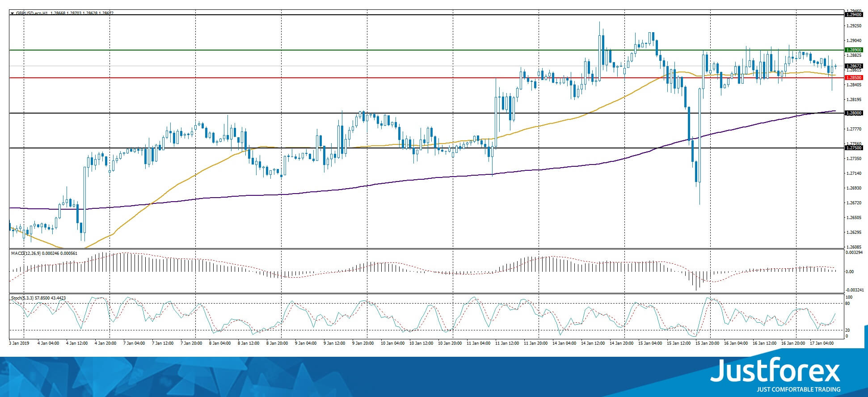Click the 8 Jan 20:00 time label
The width and height of the screenshot is (868, 397).
pyautogui.click(x=278, y=343)
